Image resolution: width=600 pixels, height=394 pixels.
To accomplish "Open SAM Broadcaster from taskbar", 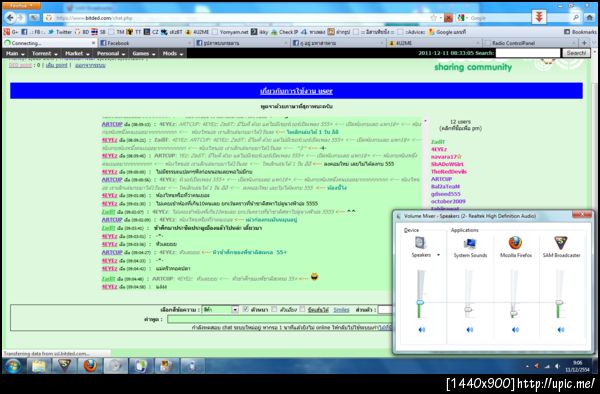I will click(x=64, y=366).
